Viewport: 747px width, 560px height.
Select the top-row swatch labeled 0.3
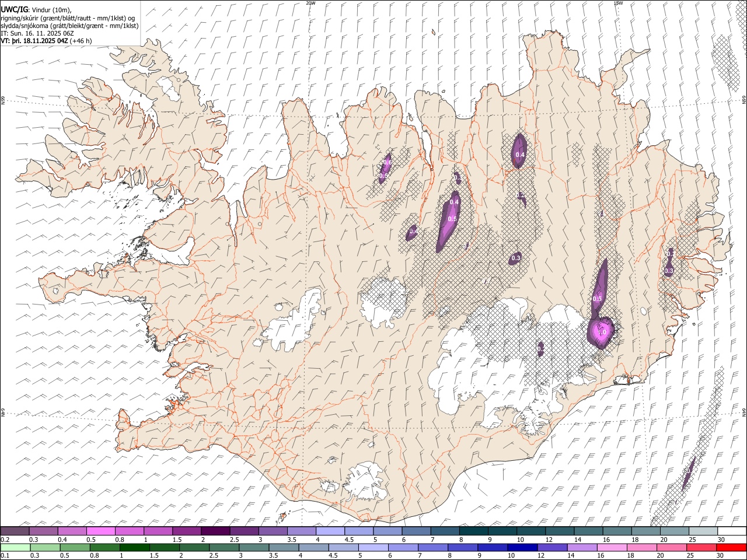[43, 531]
